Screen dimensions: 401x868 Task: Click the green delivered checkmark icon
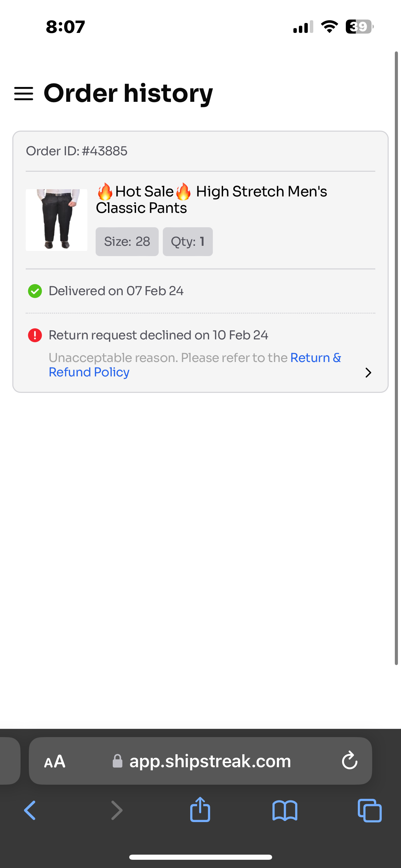pyautogui.click(x=35, y=291)
